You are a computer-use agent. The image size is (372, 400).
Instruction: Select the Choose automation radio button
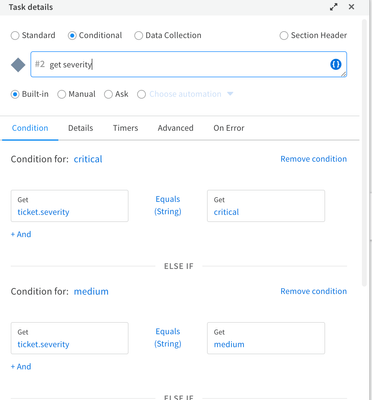(x=141, y=94)
